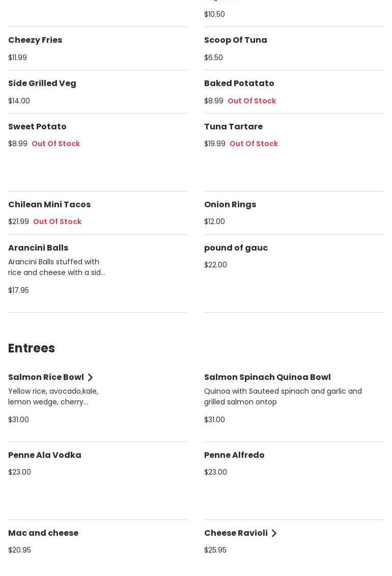
Task: Click the $25.95 Cheese Ravioli price
Action: point(215,551)
